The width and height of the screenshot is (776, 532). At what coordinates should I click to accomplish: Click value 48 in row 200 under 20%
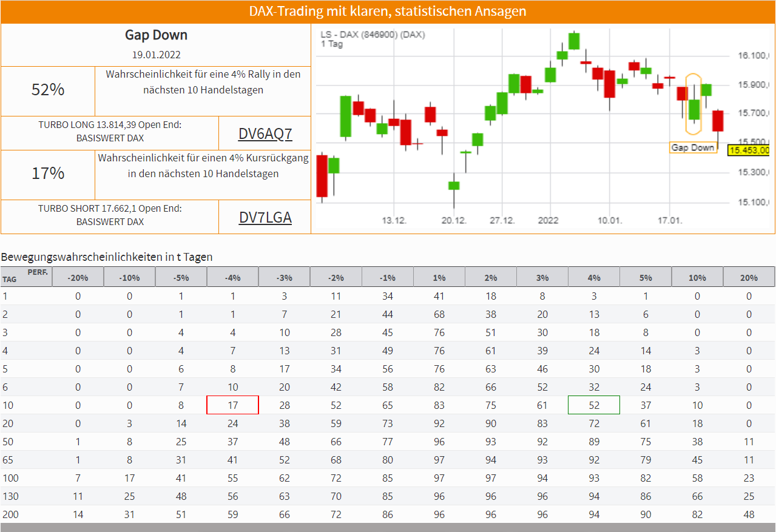coord(749,514)
